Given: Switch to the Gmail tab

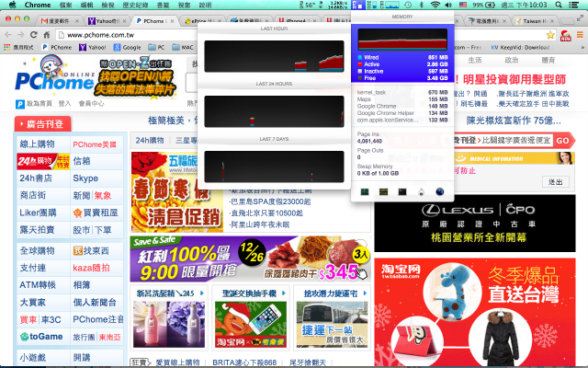Looking at the screenshot, I should tap(59, 21).
